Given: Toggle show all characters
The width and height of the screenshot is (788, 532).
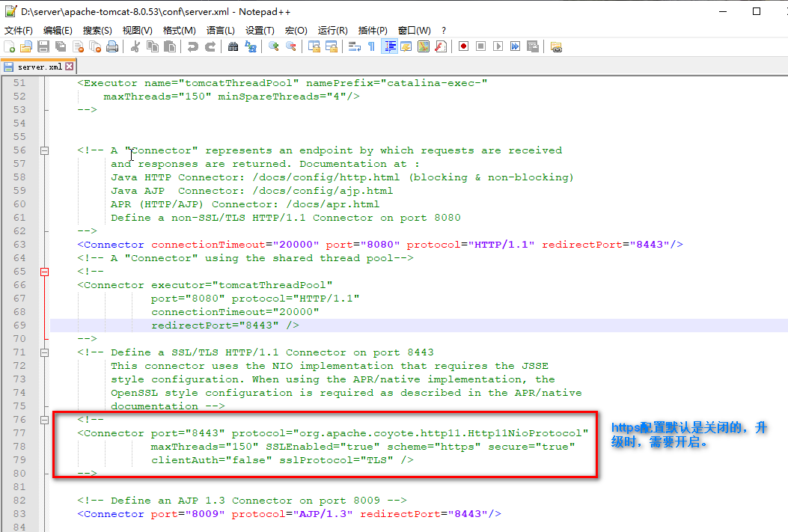Looking at the screenshot, I should [370, 46].
